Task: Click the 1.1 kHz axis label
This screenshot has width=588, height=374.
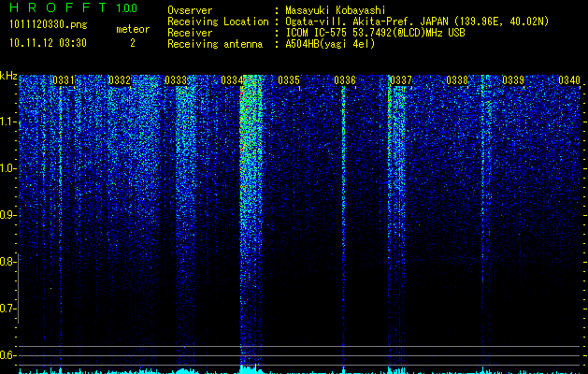Action: coord(8,122)
